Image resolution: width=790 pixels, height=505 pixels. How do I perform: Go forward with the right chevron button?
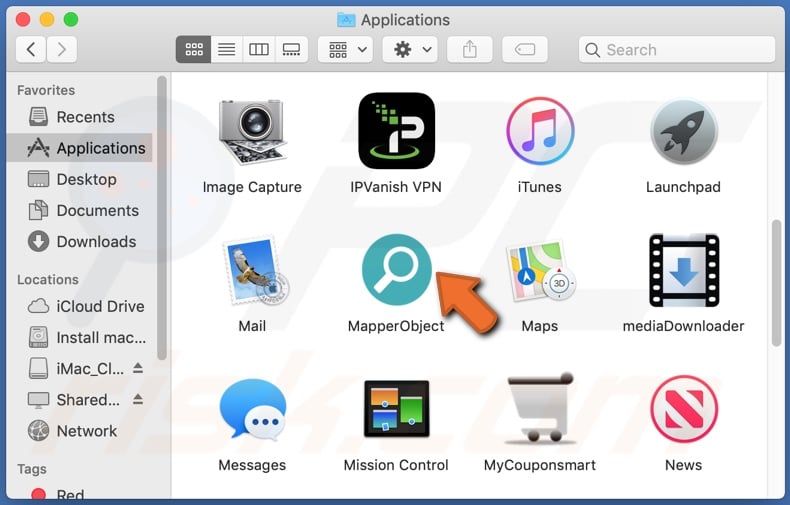tap(62, 49)
